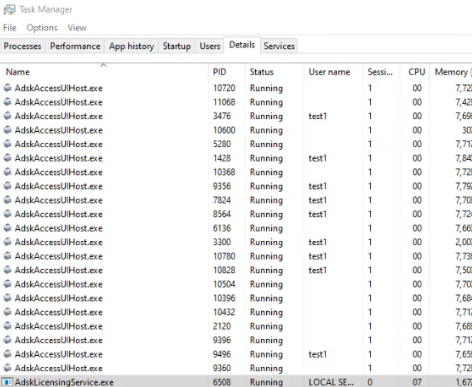Click PID value 3476
This screenshot has height=387, width=472.
[x=222, y=116]
